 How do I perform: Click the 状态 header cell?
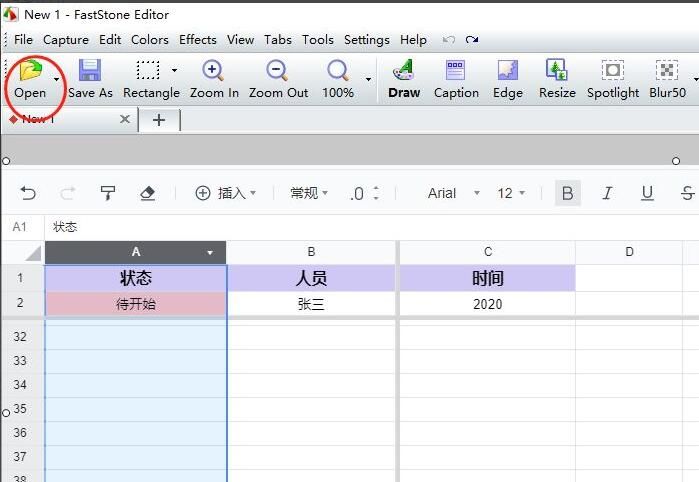(136, 278)
